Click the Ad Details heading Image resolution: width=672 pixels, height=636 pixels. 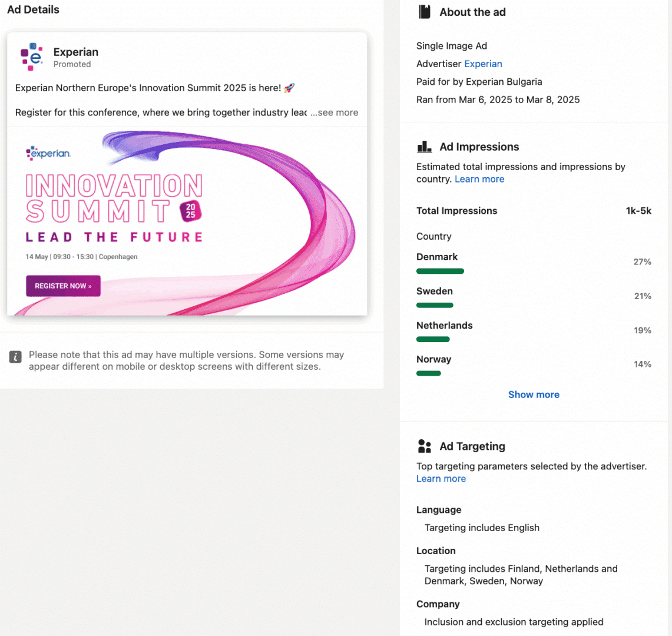[x=33, y=9]
